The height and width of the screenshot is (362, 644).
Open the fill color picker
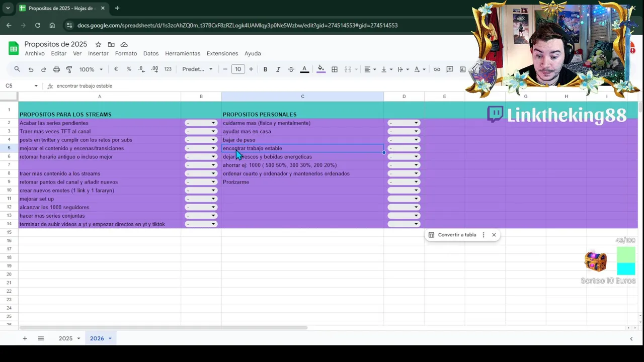[321, 69]
